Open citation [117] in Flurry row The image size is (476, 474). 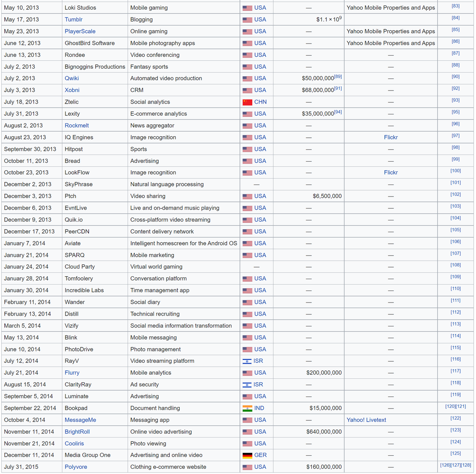pos(456,371)
